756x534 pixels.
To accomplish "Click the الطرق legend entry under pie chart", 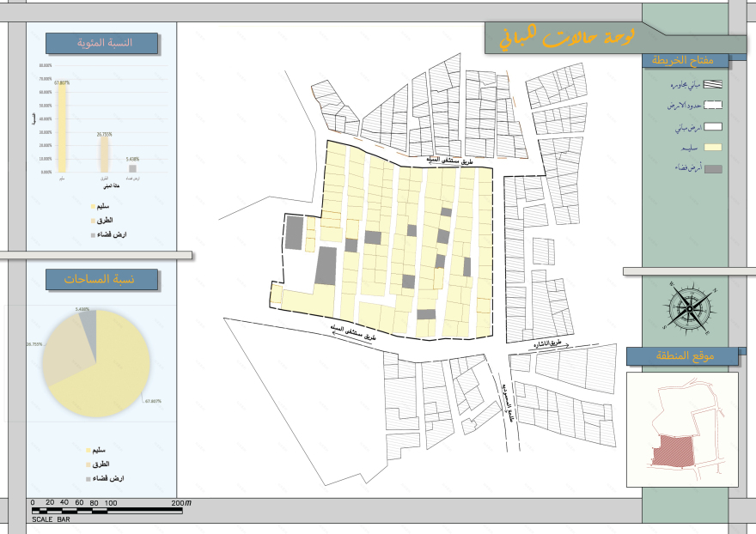I will [101, 464].
